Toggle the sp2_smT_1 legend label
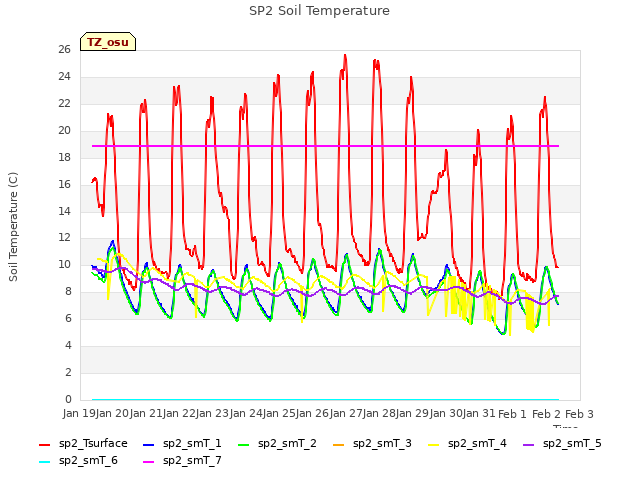This screenshot has width=640, height=480. pos(192,444)
